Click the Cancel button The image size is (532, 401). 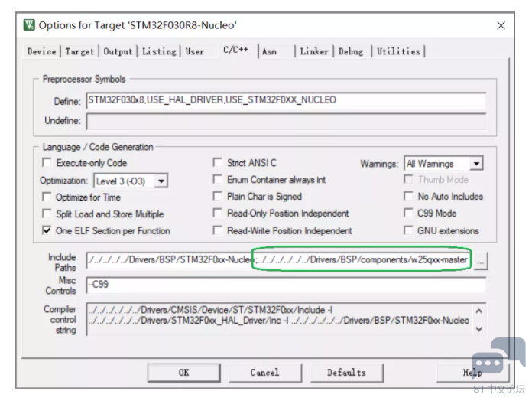[265, 373]
